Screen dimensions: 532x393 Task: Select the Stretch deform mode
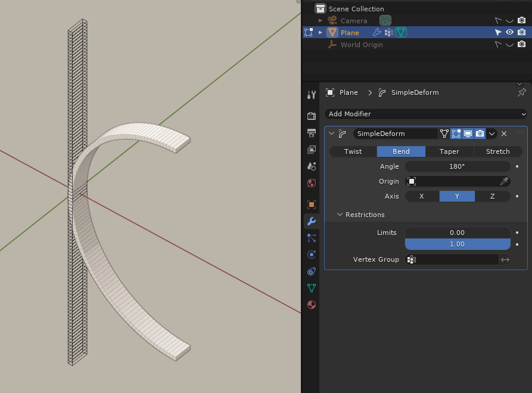[497, 151]
